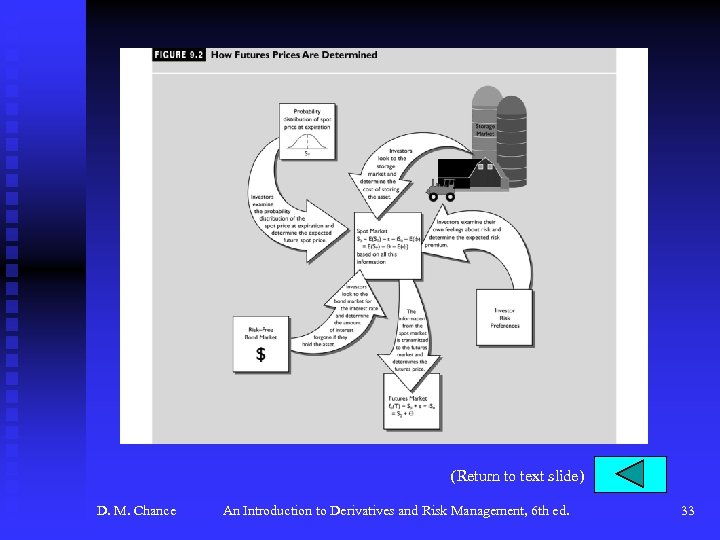This screenshot has height=540, width=720.
Task: Click the bell curve graphic
Action: tap(307, 143)
